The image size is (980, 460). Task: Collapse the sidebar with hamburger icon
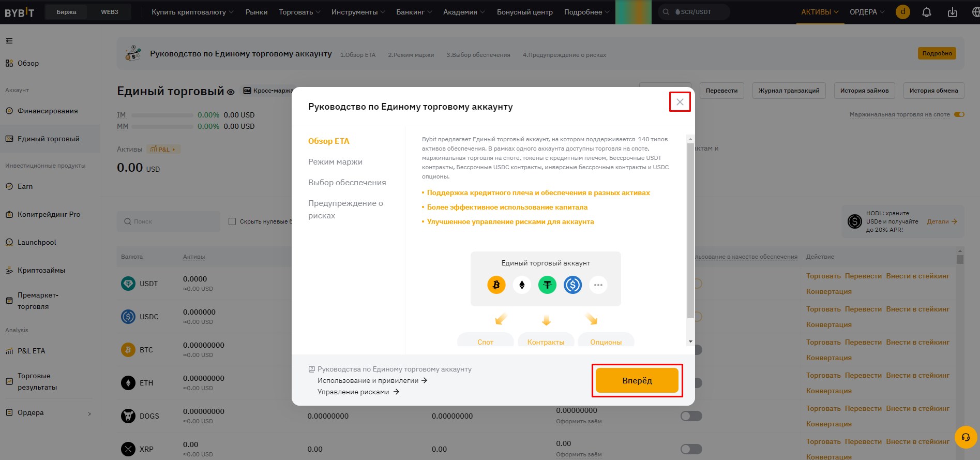[x=9, y=41]
